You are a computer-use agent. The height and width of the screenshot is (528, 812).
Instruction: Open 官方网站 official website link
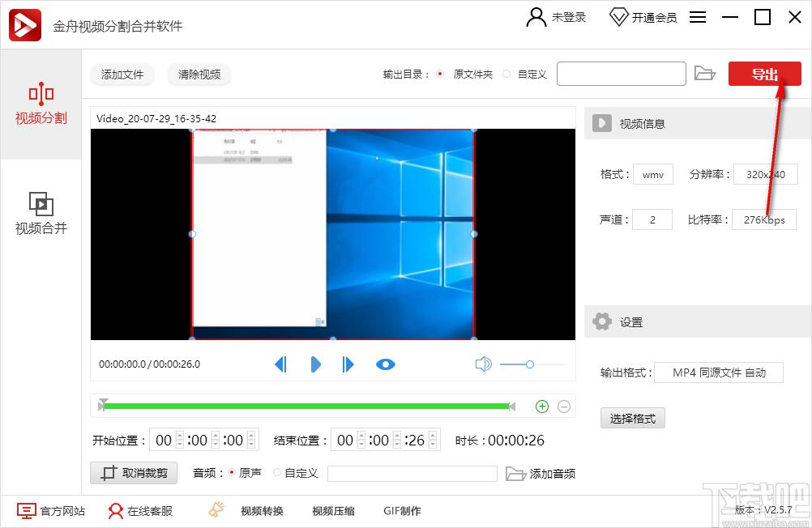point(62,511)
